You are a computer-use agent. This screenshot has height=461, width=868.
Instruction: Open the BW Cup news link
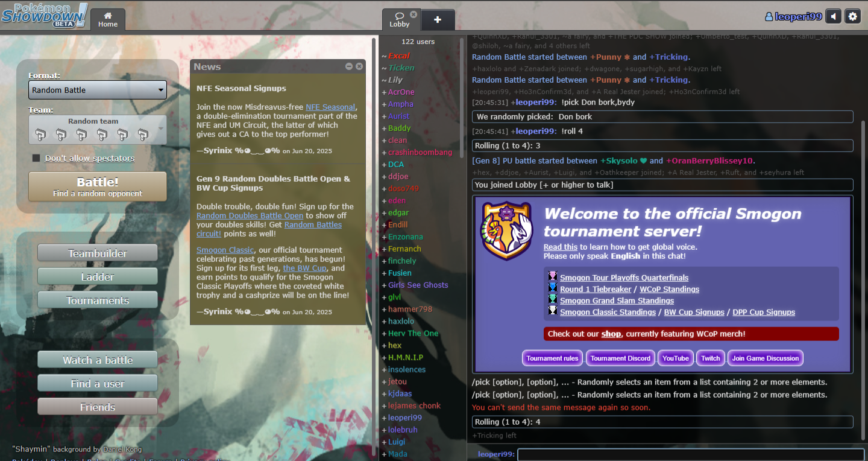tap(304, 268)
